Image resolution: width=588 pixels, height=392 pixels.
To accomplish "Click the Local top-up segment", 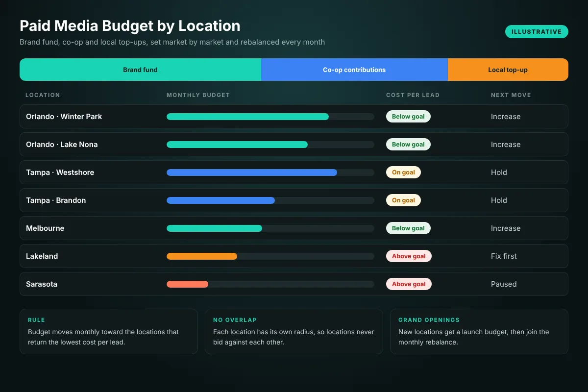I will pos(508,70).
